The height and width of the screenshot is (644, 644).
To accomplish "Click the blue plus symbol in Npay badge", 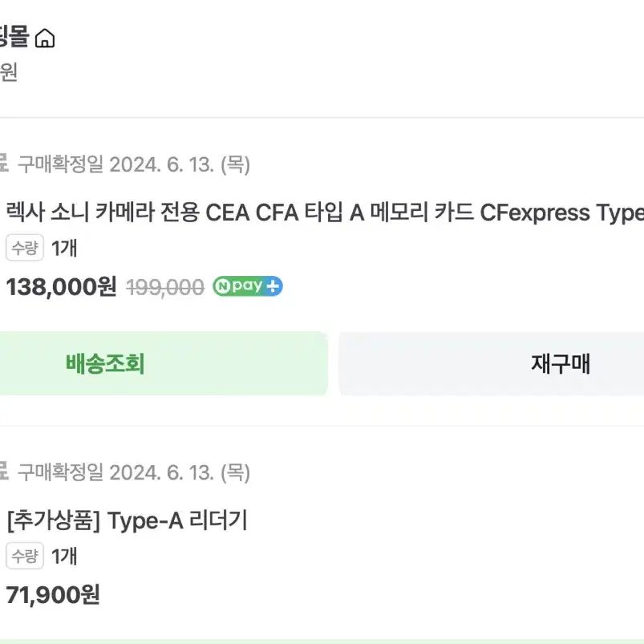I will [x=273, y=286].
